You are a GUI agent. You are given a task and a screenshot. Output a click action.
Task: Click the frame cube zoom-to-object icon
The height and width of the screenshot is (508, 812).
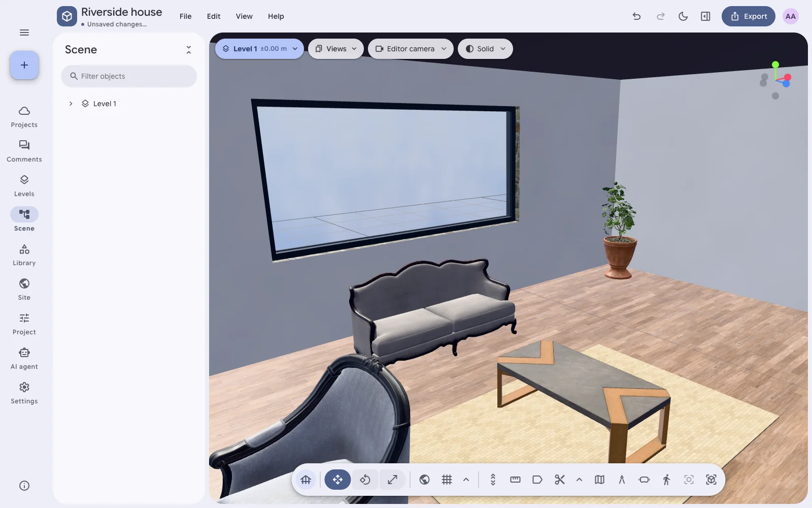click(711, 480)
